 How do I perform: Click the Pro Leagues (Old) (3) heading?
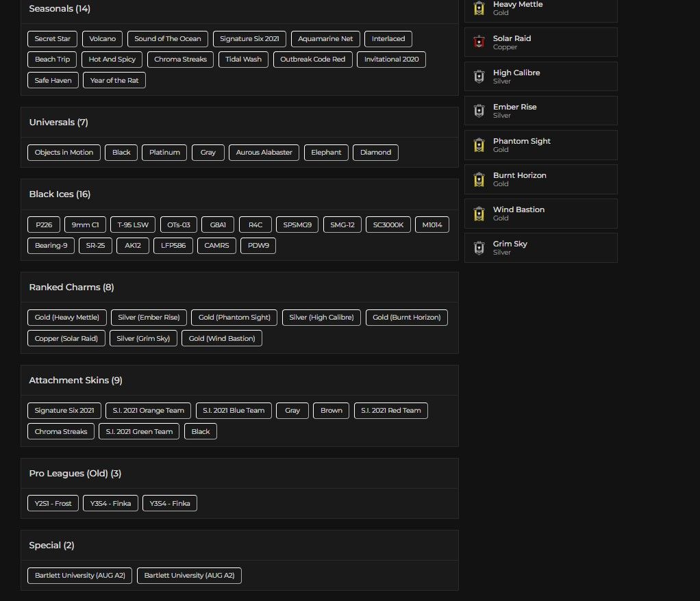[x=75, y=474]
